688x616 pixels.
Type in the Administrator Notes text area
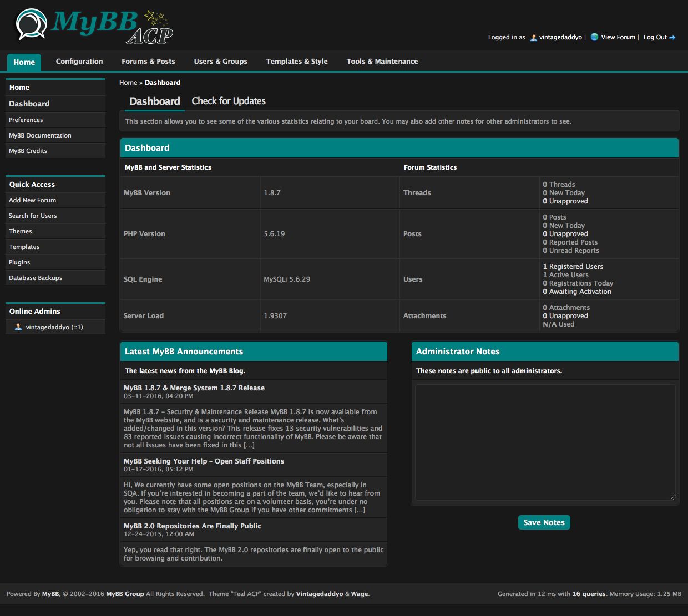pos(545,442)
